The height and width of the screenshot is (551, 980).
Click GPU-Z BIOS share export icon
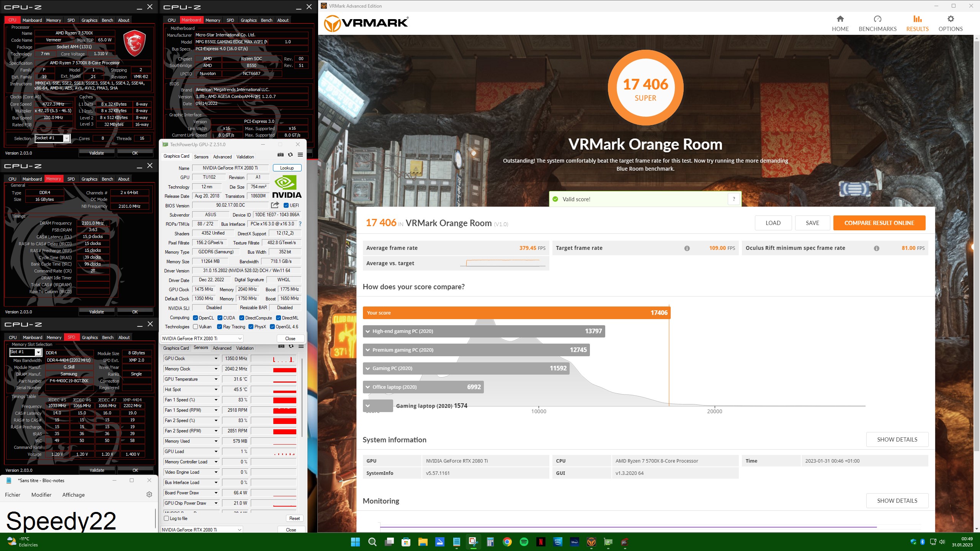tap(275, 205)
